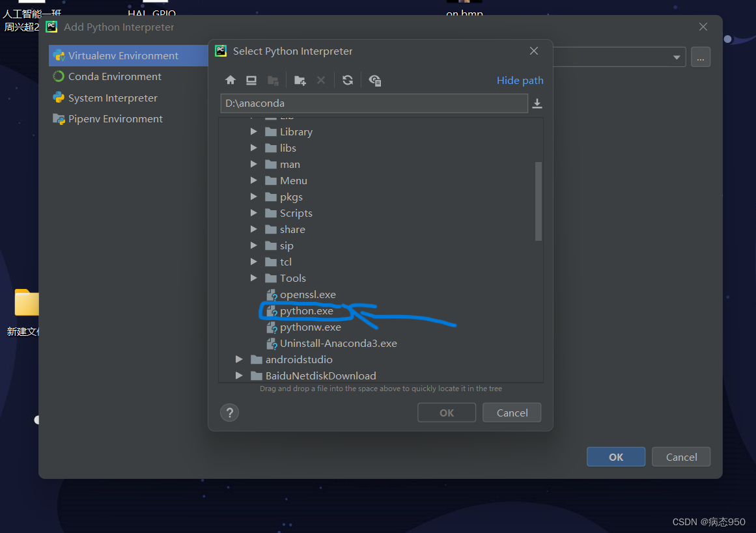This screenshot has height=533, width=756.
Task: Click the ellipsis browse button
Action: pos(701,57)
